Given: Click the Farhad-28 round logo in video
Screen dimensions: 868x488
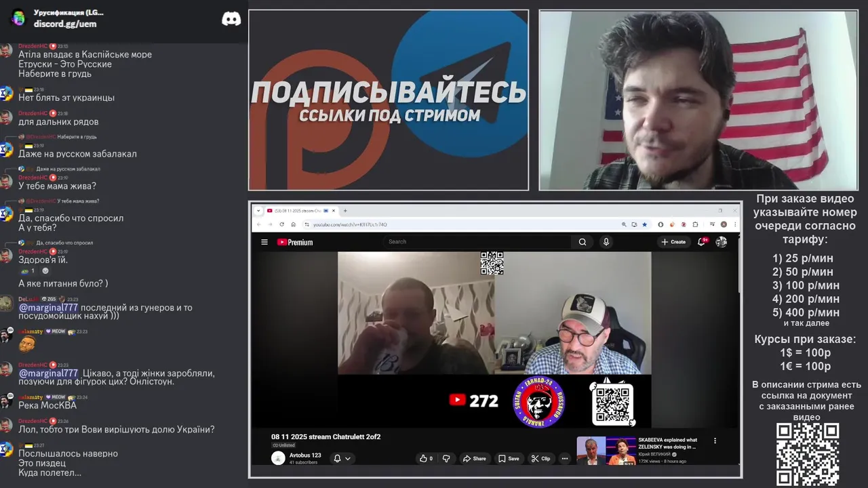Looking at the screenshot, I should click(x=539, y=401).
